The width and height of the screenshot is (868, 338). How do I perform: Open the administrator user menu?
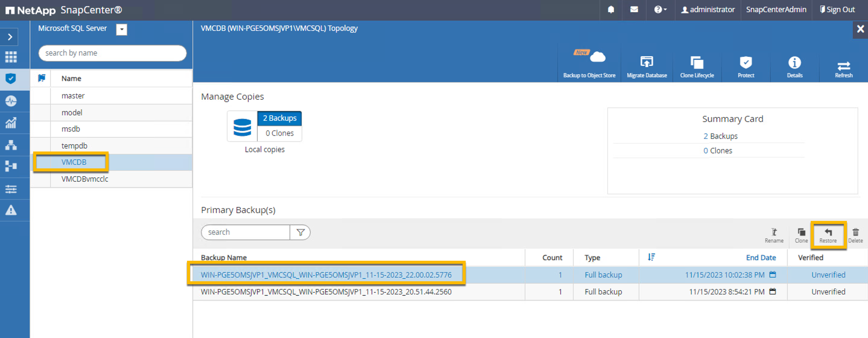[x=708, y=10]
